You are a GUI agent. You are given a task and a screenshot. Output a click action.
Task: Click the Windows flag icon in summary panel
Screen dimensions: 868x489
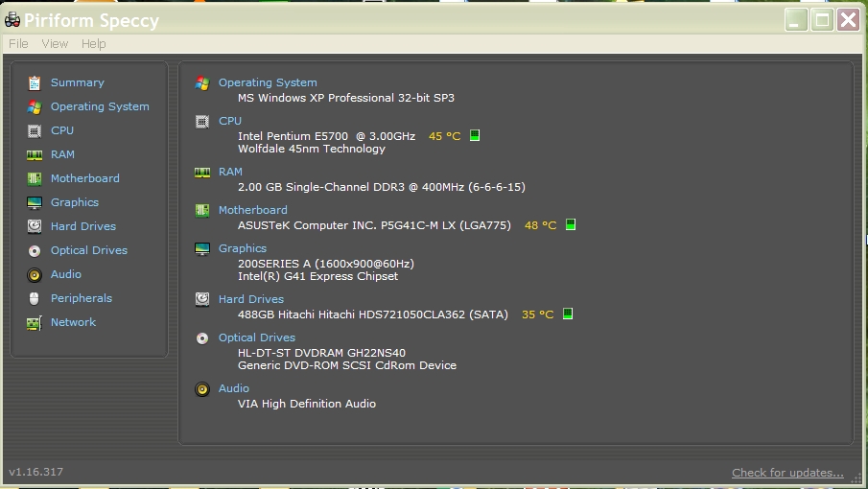pyautogui.click(x=202, y=83)
